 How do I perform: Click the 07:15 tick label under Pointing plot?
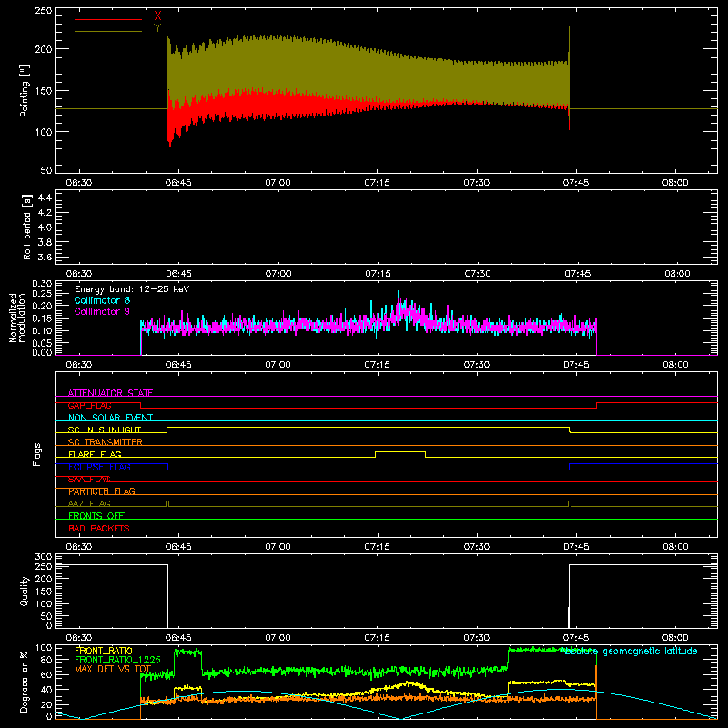[x=377, y=183]
